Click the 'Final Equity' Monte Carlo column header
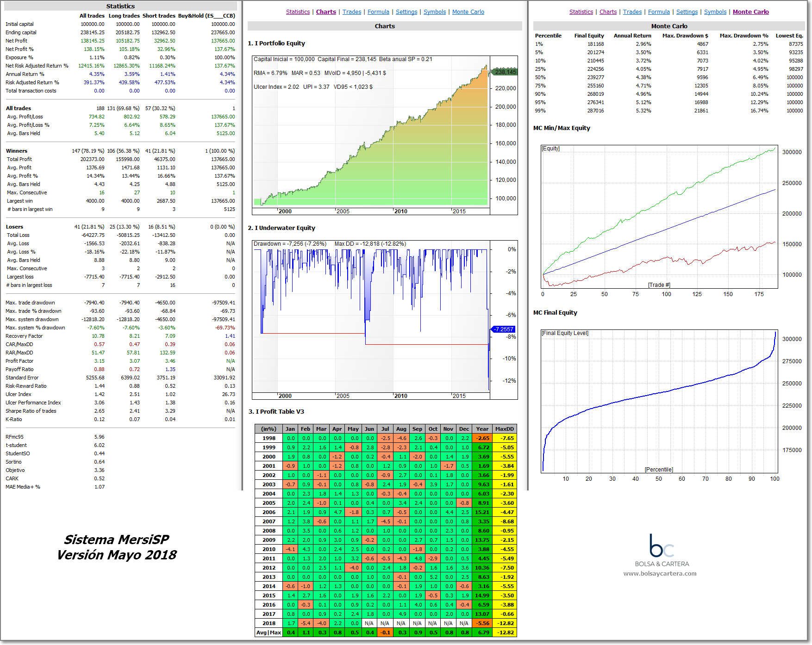The image size is (812, 645). tap(589, 36)
